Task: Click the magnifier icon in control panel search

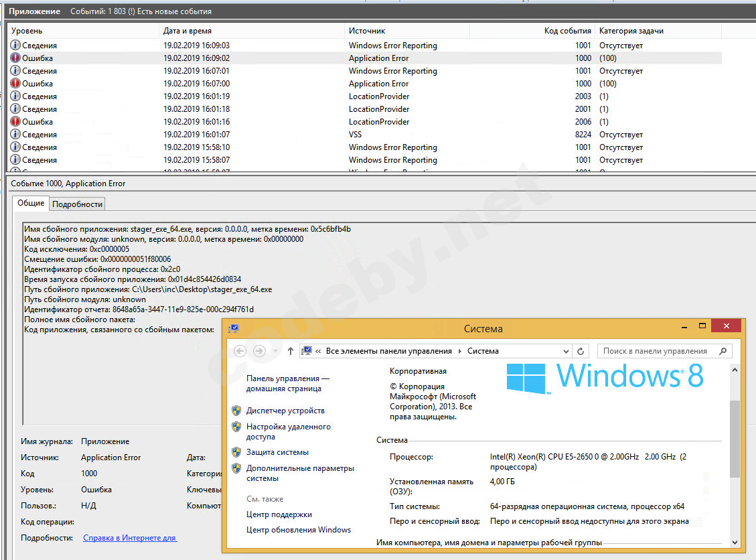Action: pos(723,351)
